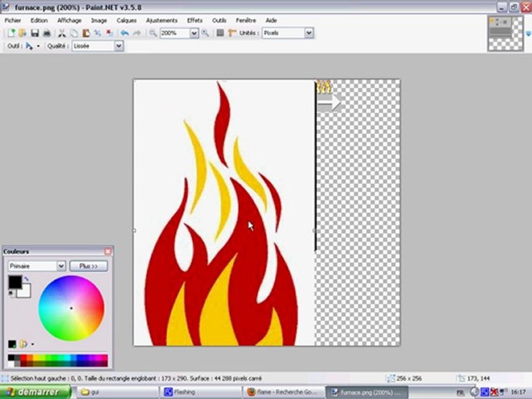This screenshot has width=532, height=399.
Task: Toggle the rulers icon
Action: (x=232, y=33)
